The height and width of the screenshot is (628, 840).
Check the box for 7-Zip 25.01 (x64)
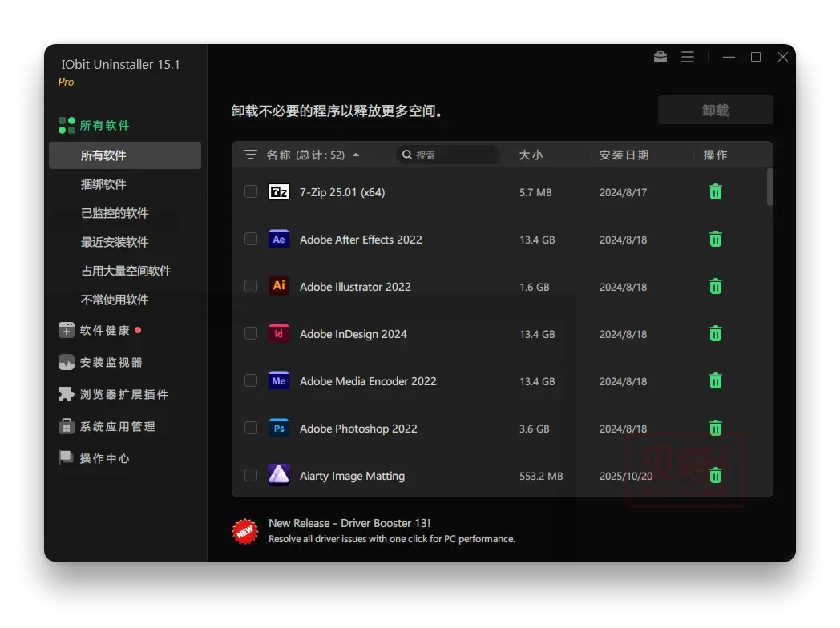[251, 191]
